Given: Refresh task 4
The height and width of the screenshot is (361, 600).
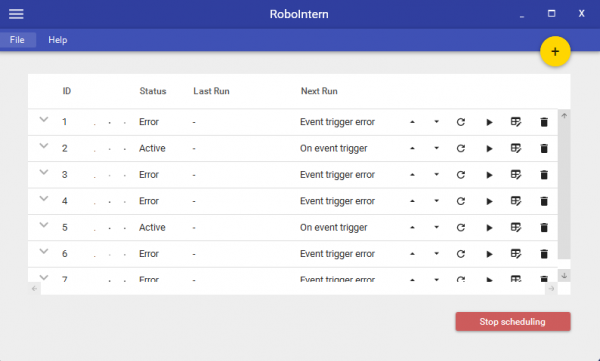Looking at the screenshot, I should pyautogui.click(x=461, y=201).
